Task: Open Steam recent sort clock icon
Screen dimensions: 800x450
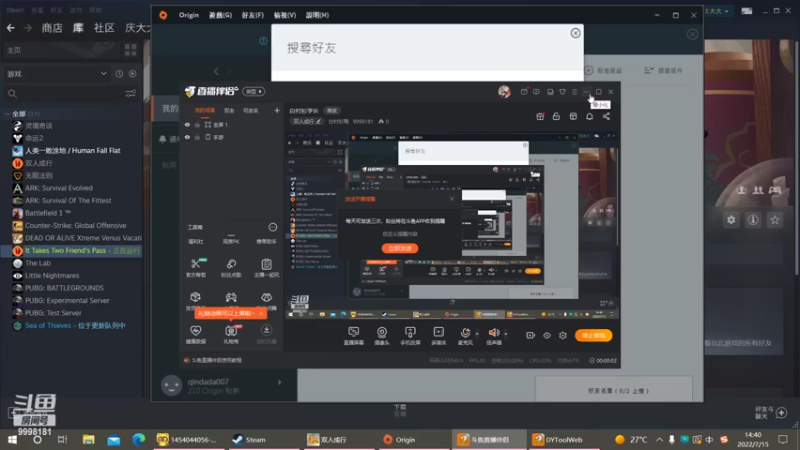Action: coord(119,74)
